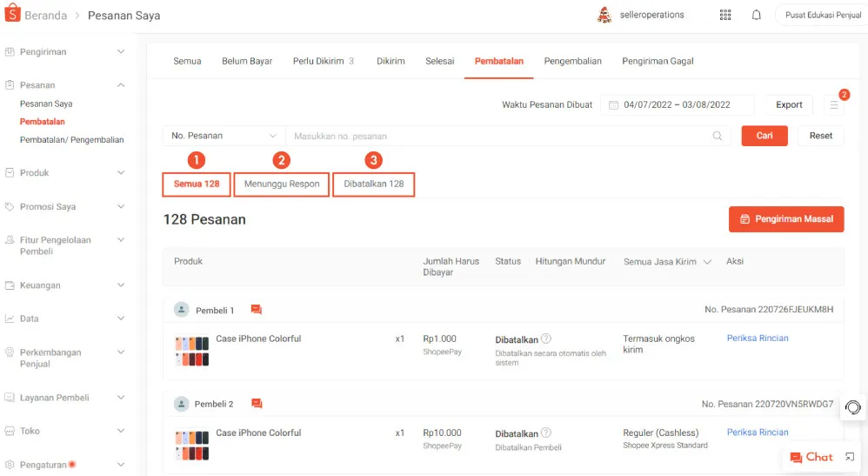The width and height of the screenshot is (868, 476).
Task: Go to Beranda breadcrumb
Action: coord(45,16)
